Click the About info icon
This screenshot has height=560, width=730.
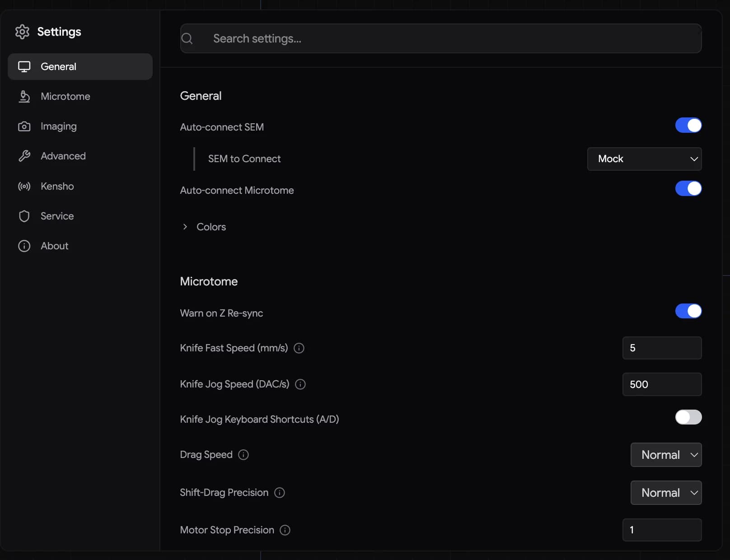tap(24, 246)
